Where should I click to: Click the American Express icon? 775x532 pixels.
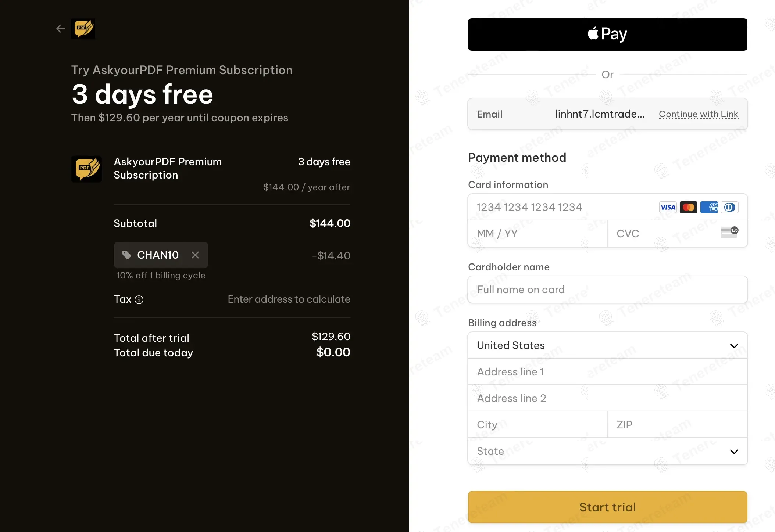pyautogui.click(x=709, y=207)
